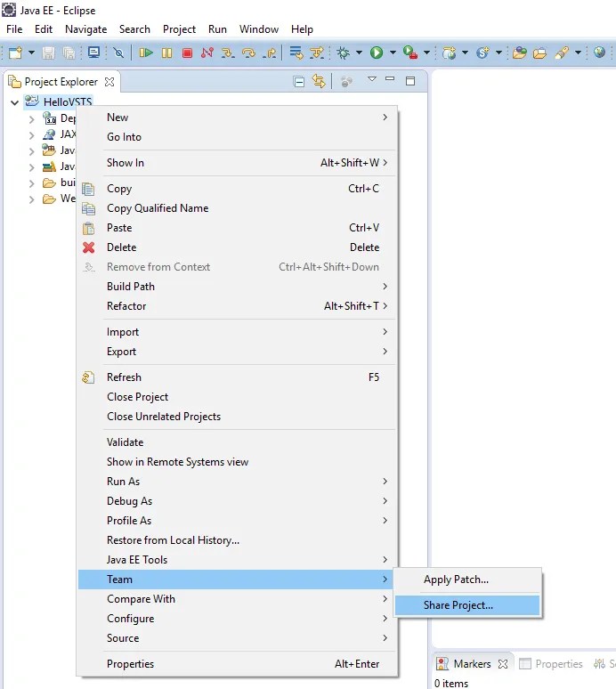Toggle Skip All Breakpoints icon
The width and height of the screenshot is (616, 689).
(118, 53)
